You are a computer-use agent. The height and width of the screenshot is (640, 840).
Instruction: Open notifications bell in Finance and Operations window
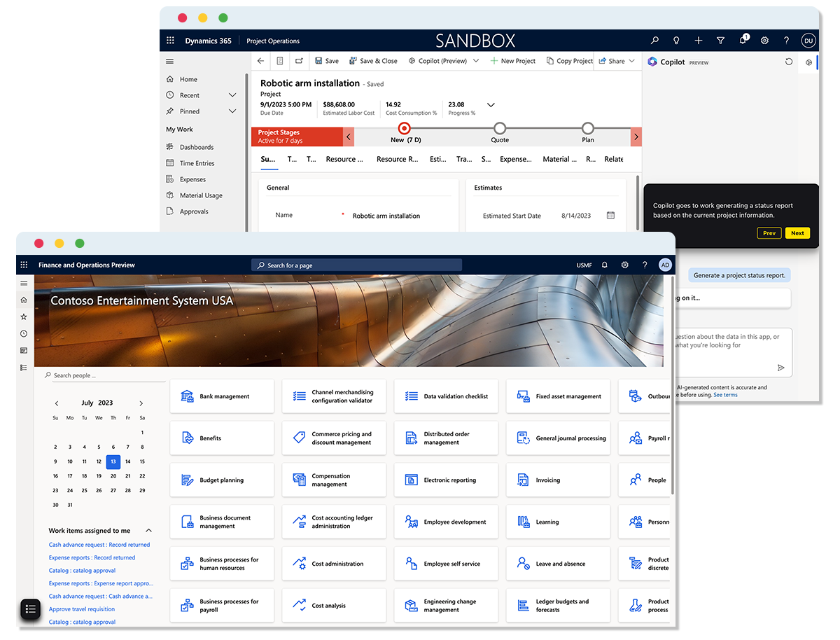pos(605,265)
